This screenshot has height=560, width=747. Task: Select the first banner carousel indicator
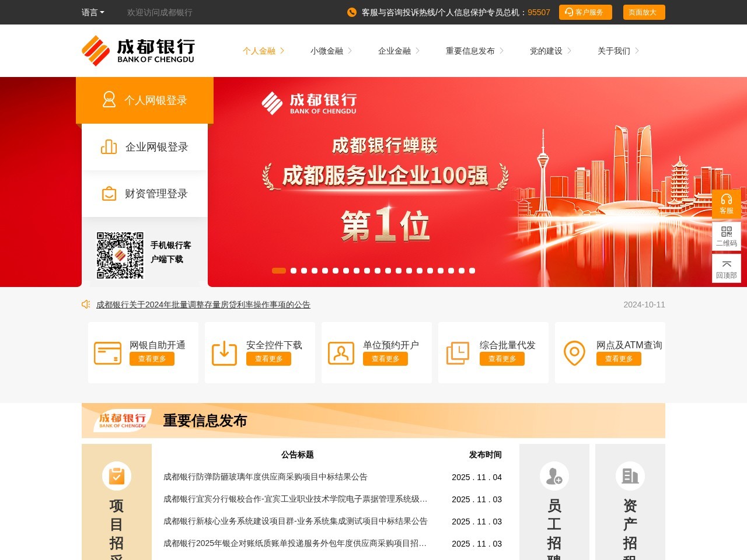coord(279,271)
